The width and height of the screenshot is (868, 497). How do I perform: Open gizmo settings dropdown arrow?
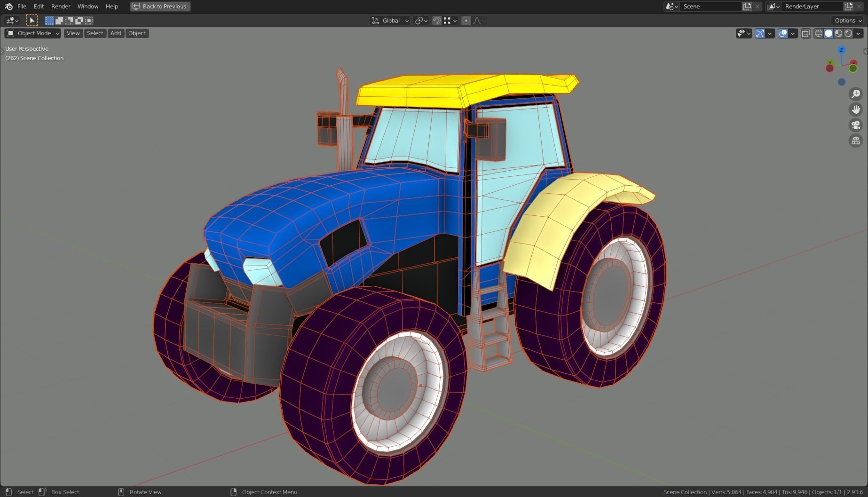coord(770,33)
